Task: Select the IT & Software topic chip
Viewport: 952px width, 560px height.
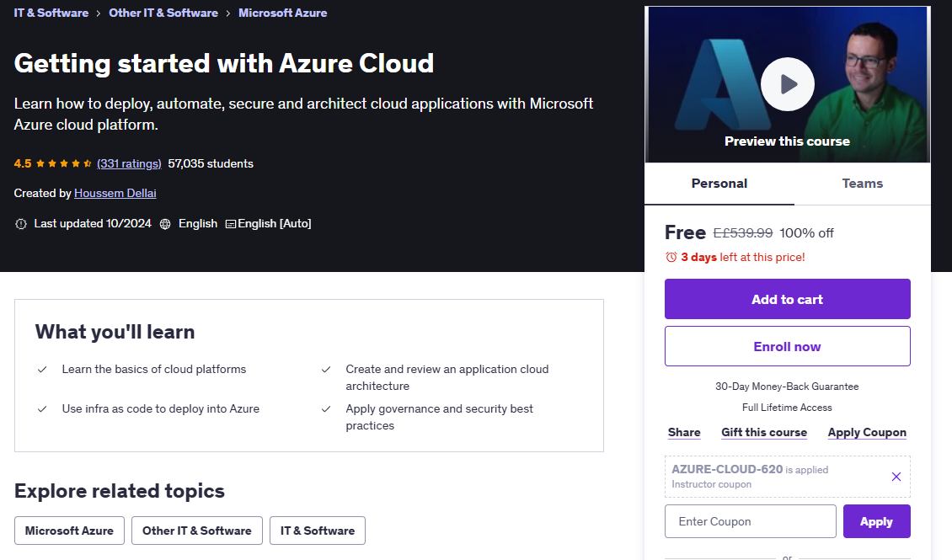Action: coord(318,531)
